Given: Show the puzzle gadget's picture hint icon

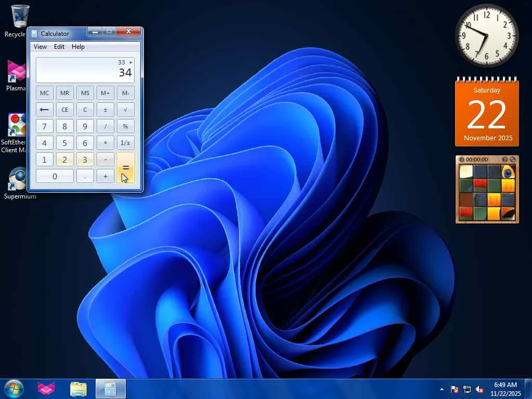Looking at the screenshot, I should click(505, 159).
